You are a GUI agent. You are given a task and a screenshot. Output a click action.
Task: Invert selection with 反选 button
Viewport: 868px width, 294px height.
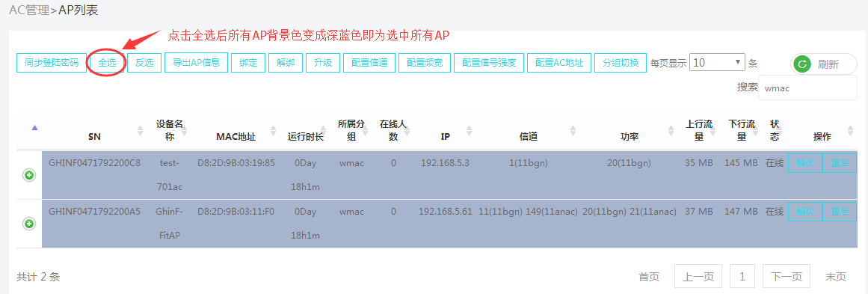(x=144, y=63)
